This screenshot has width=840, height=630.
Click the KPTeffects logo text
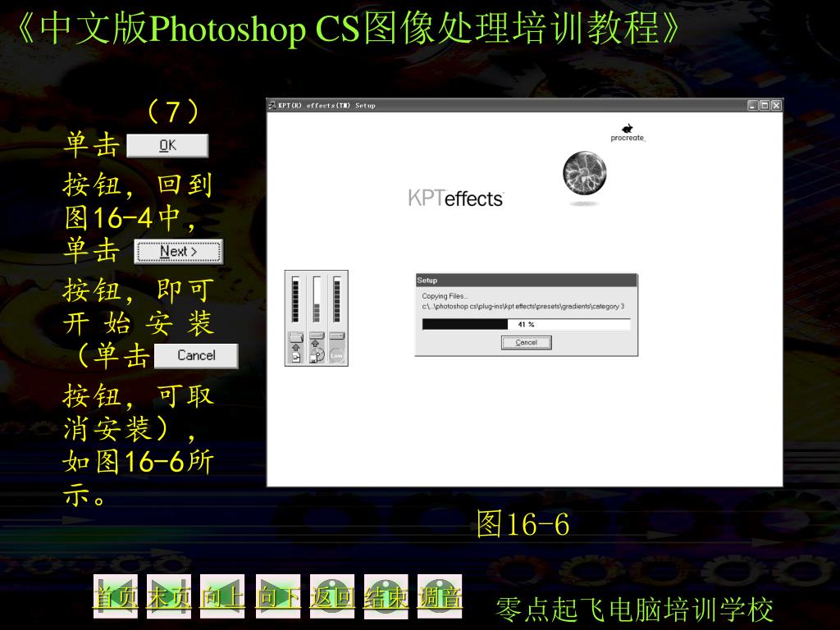455,199
